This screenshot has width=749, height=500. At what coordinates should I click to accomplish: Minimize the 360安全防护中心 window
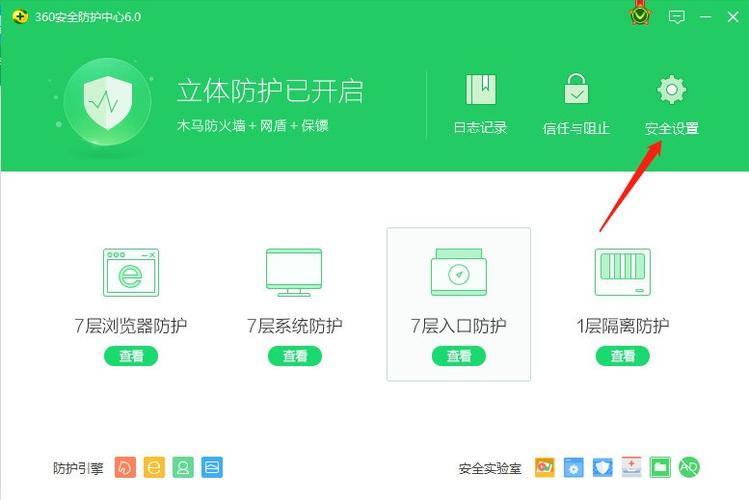pos(706,17)
